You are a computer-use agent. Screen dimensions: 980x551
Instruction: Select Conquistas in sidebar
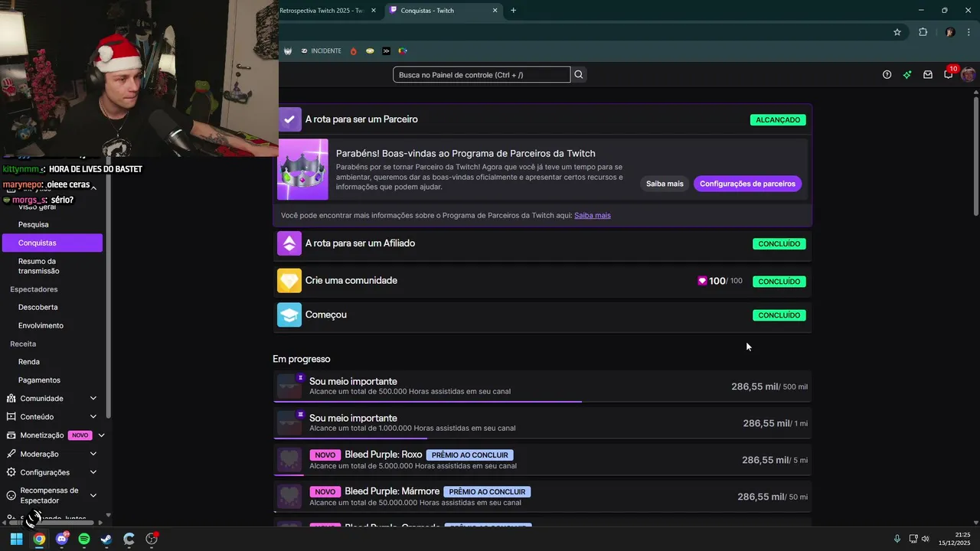pos(52,243)
